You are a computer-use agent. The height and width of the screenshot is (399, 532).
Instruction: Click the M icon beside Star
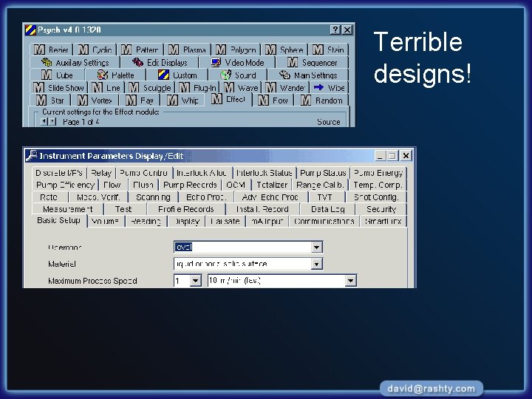[x=41, y=100]
